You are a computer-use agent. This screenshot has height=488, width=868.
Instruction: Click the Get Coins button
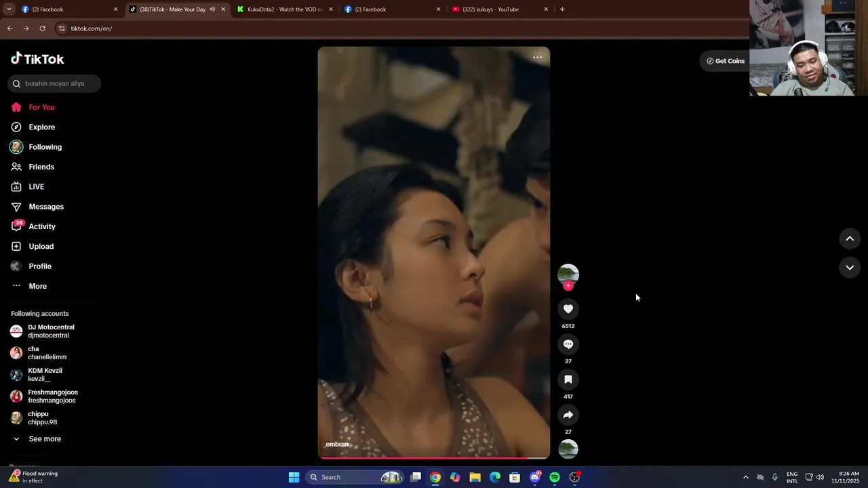725,61
